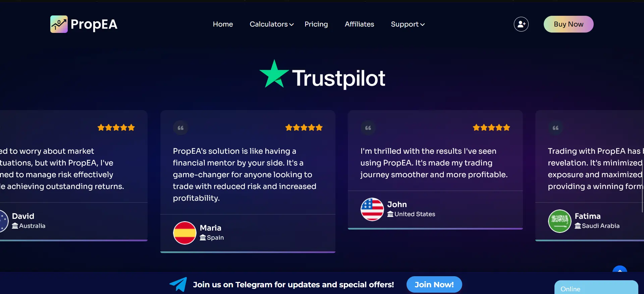Expand the Calculators dropdown menu

click(x=272, y=24)
